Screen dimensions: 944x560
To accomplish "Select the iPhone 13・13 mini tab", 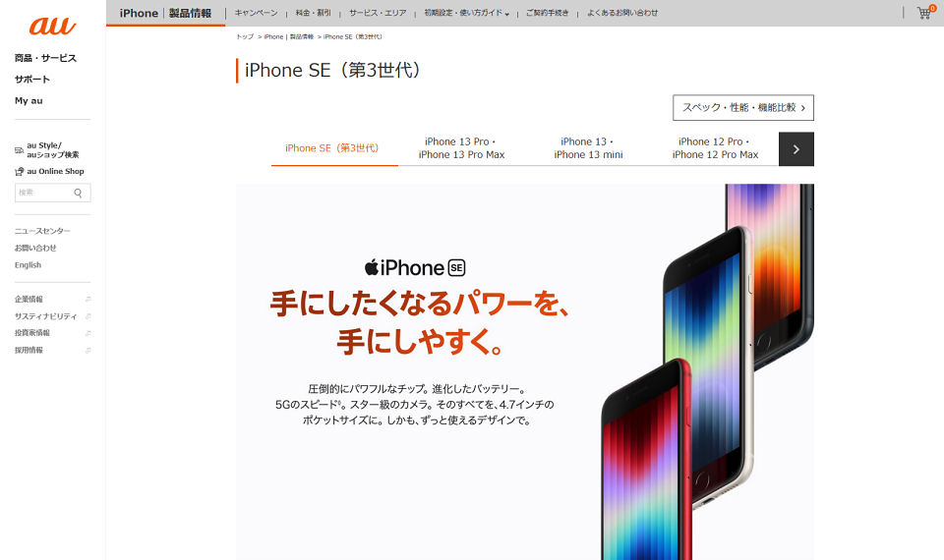I will tap(588, 148).
